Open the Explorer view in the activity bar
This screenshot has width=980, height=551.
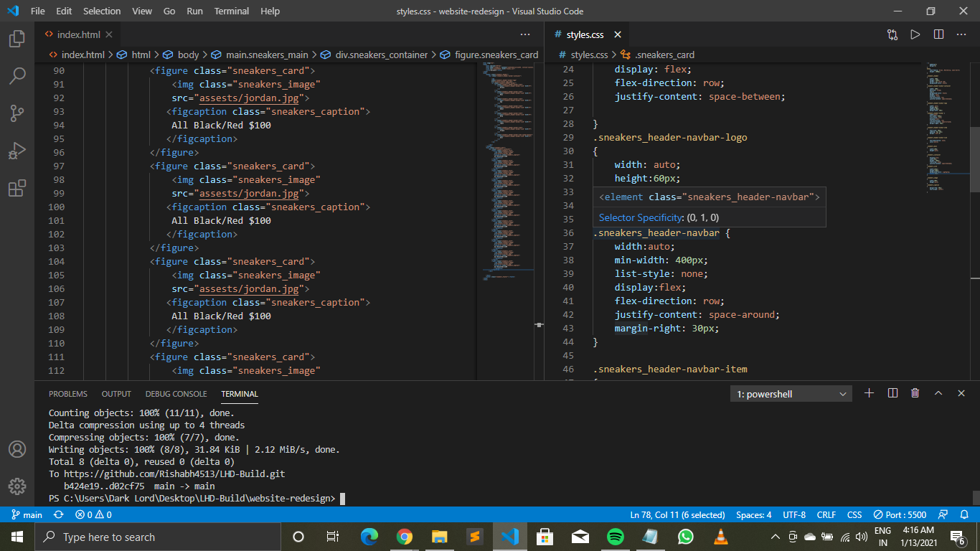tap(16, 40)
